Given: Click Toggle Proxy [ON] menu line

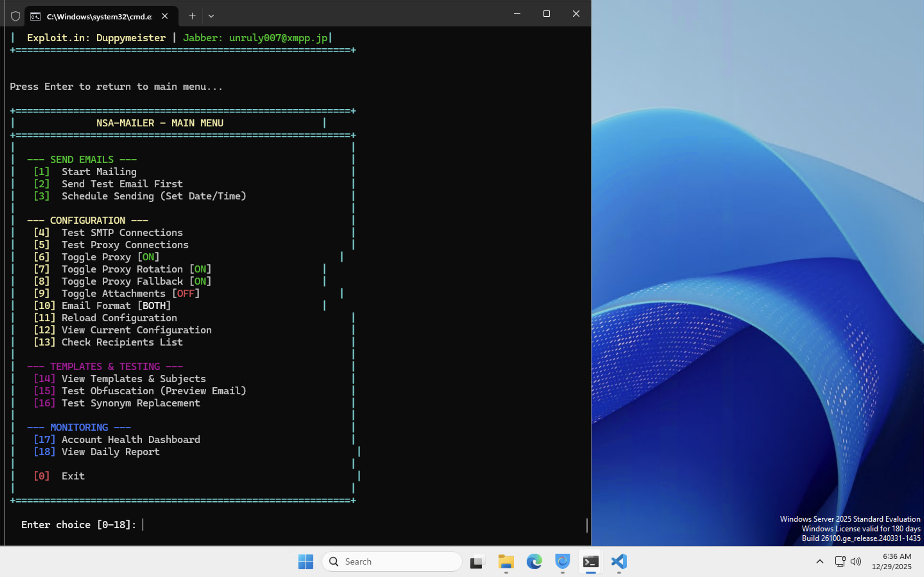Looking at the screenshot, I should [96, 257].
